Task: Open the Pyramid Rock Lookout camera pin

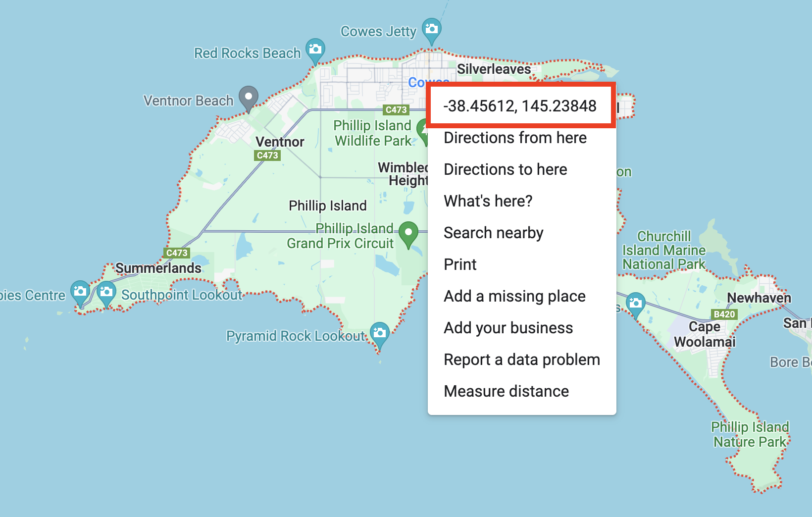Action: click(x=379, y=335)
